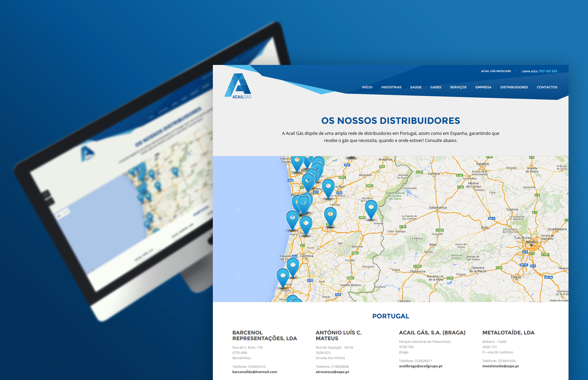Click the Zamora label on the map
The image size is (588, 380).
pos(433,173)
